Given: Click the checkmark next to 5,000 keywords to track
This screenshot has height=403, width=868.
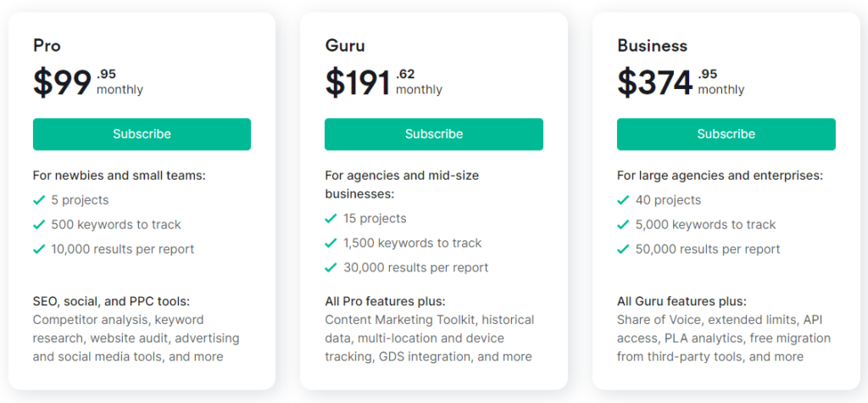Looking at the screenshot, I should pos(623,225).
